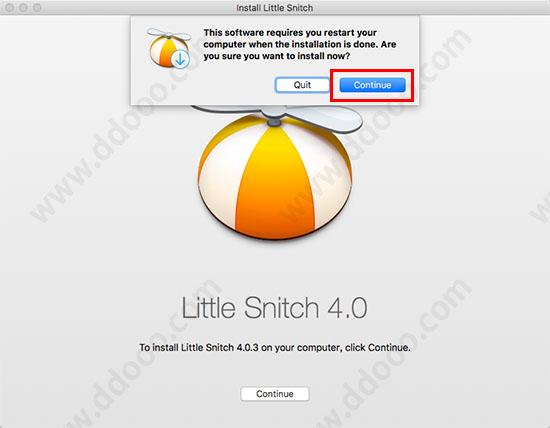
Task: Click the restart warning message in the dialog
Action: pos(300,44)
